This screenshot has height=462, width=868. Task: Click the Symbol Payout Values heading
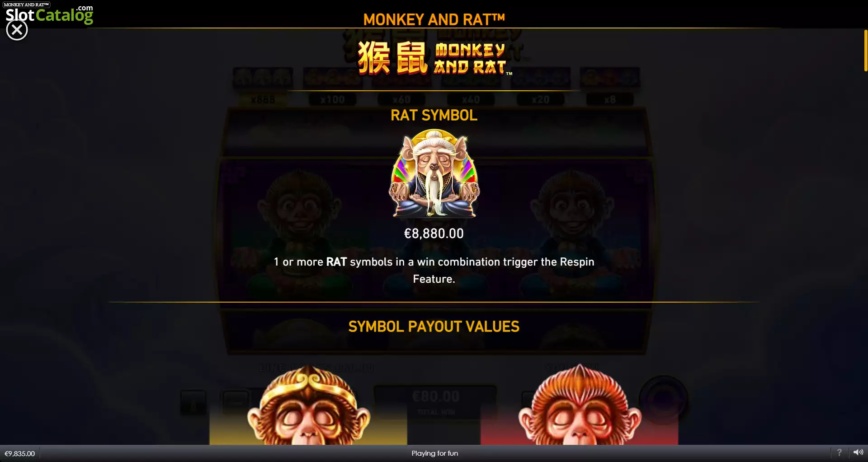[x=434, y=327]
